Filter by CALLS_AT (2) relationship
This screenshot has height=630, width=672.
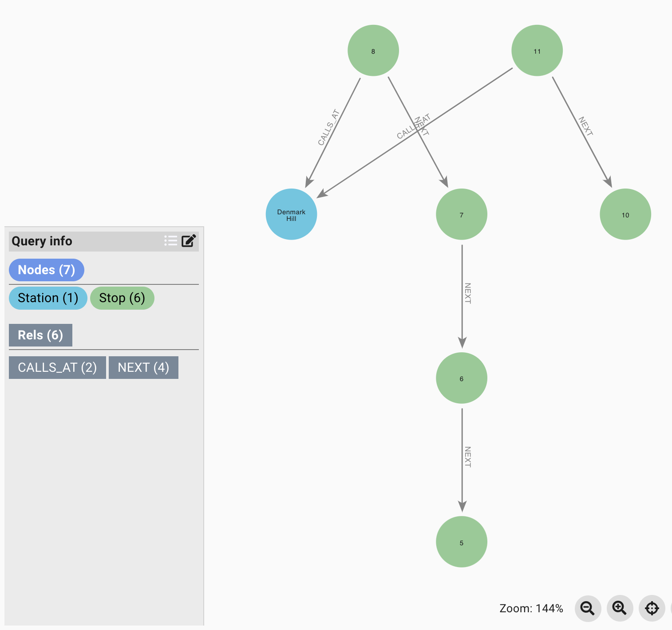coord(57,367)
